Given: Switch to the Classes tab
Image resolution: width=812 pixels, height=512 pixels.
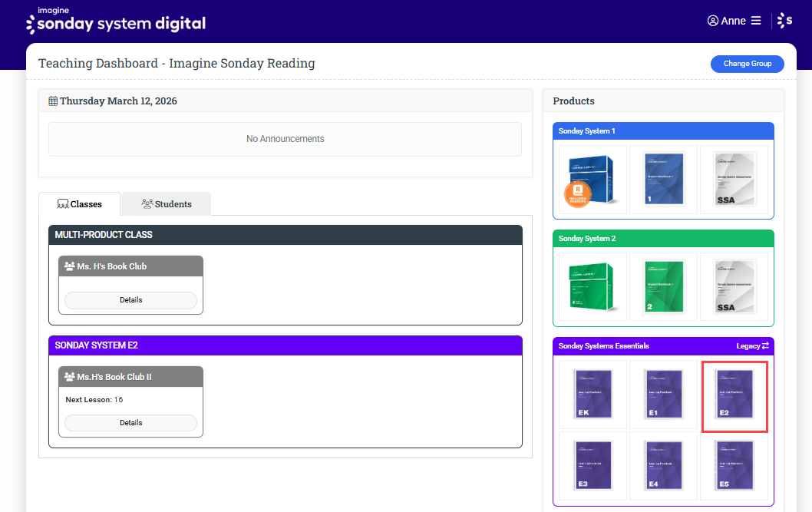Looking at the screenshot, I should [x=80, y=204].
